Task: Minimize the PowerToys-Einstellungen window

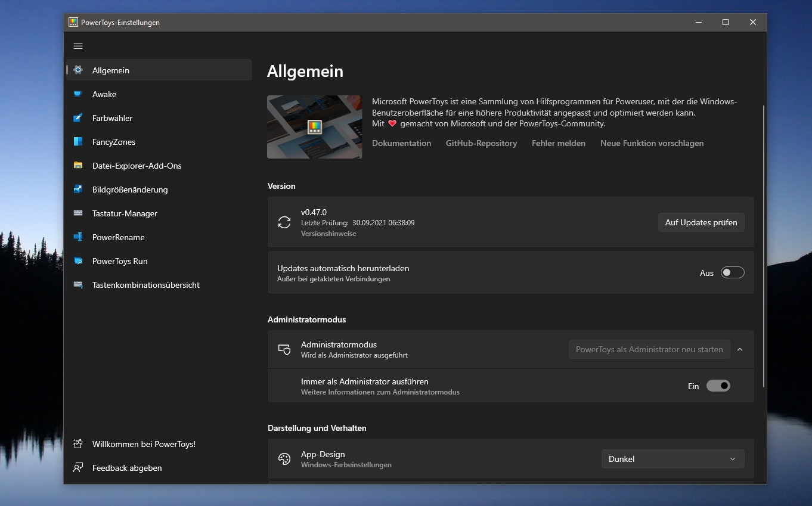Action: click(698, 22)
